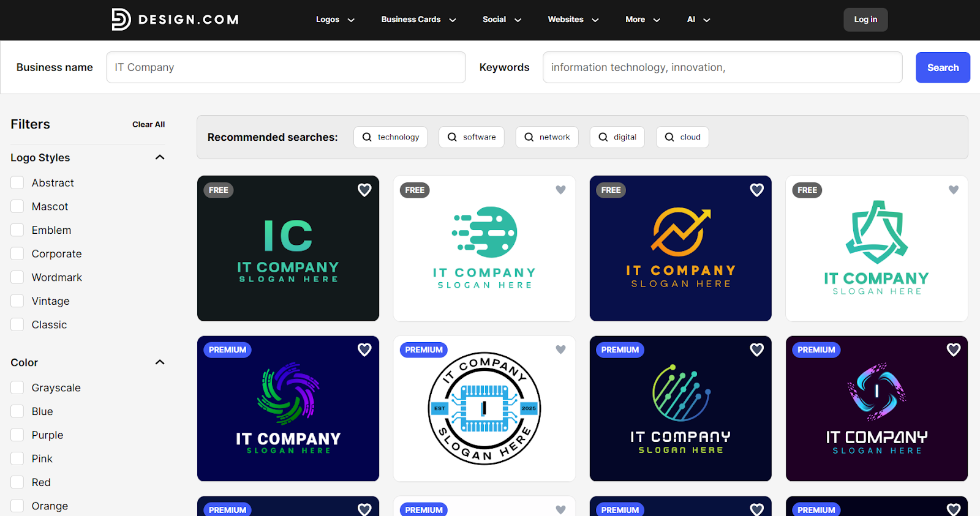The image size is (980, 516).
Task: Favorite the orange arrow chart logo
Action: pos(756,190)
